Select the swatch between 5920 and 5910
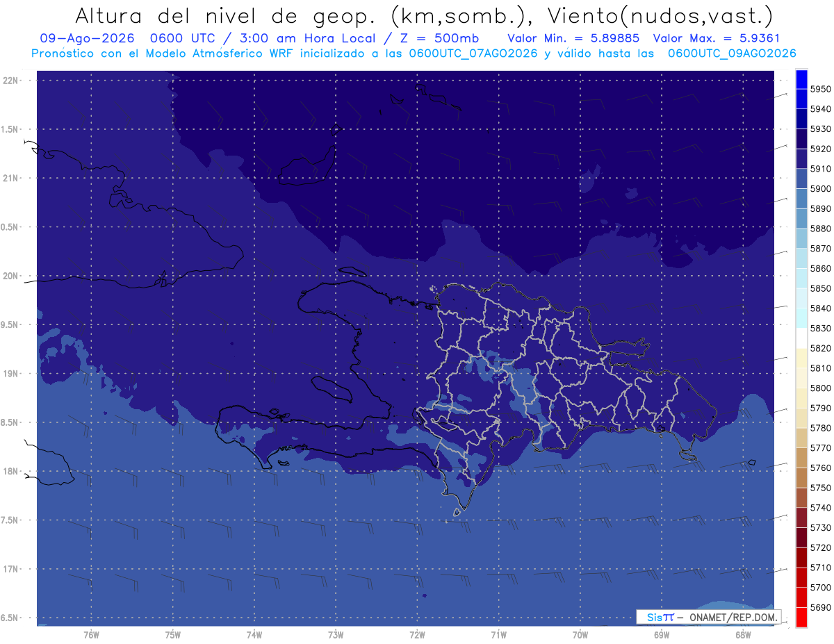The height and width of the screenshot is (644, 834). click(x=801, y=158)
